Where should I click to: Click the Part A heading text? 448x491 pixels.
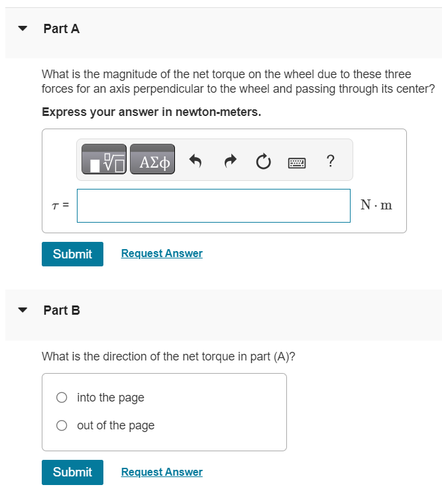coord(62,28)
